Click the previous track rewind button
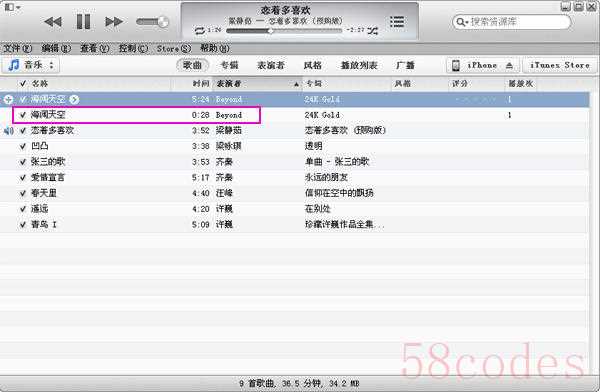This screenshot has height=392, width=600. pyautogui.click(x=53, y=22)
